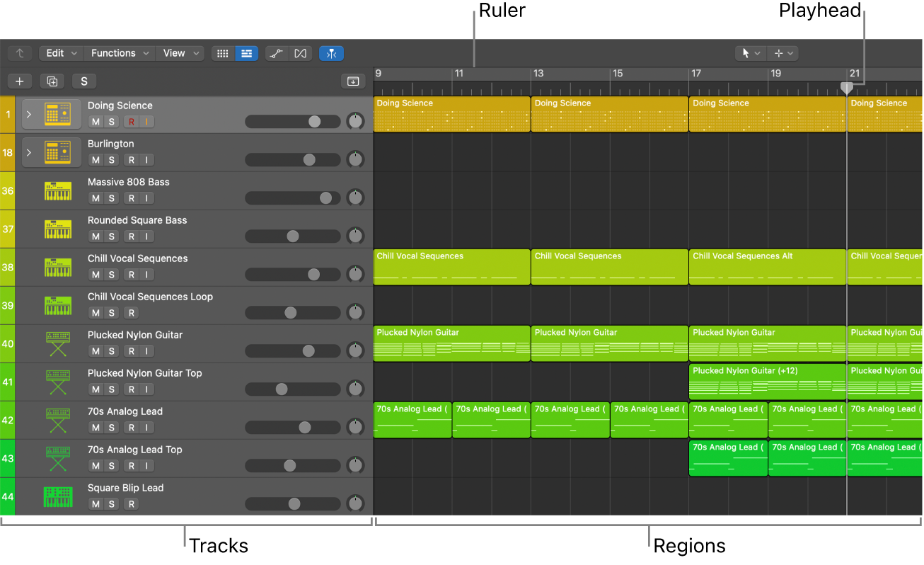Open the Edit menu
This screenshot has height=565, width=924.
[60, 53]
